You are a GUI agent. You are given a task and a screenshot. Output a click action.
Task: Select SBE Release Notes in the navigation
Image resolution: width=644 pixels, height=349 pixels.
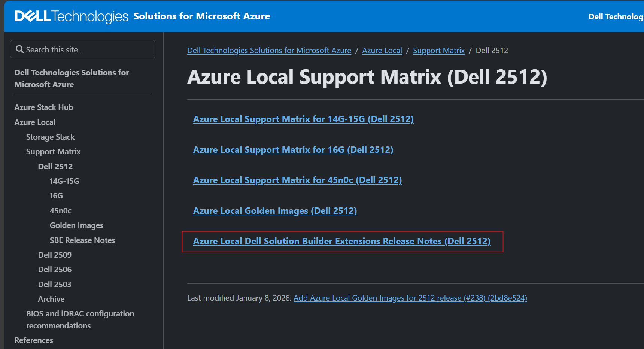click(82, 240)
